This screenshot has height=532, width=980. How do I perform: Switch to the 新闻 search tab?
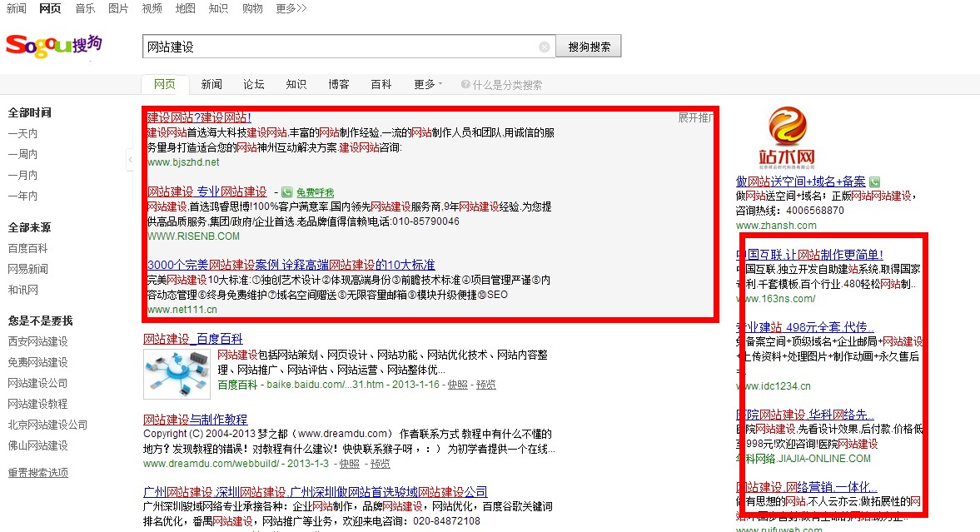(212, 84)
